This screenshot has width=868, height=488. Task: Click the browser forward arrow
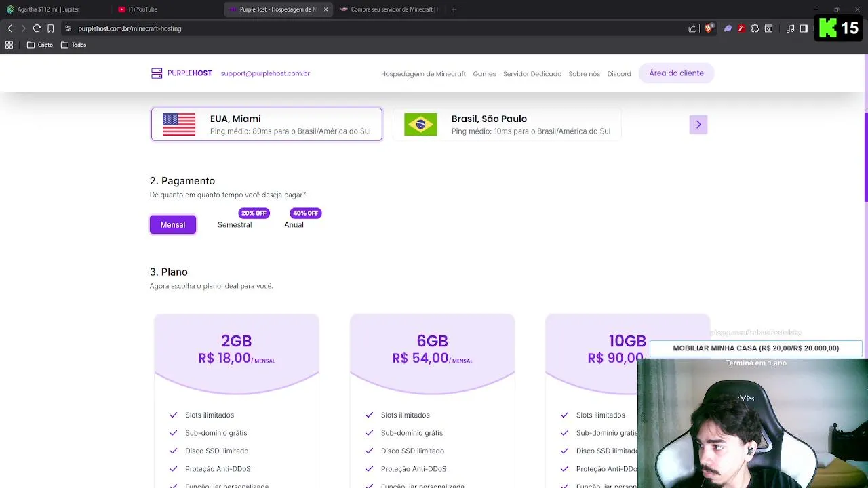tap(23, 28)
